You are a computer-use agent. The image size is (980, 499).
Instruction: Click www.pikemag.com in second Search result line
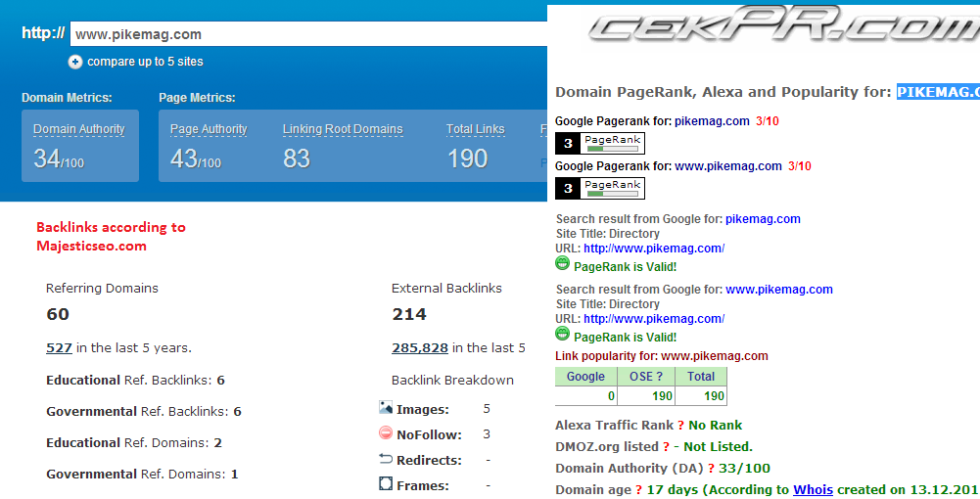click(x=779, y=290)
